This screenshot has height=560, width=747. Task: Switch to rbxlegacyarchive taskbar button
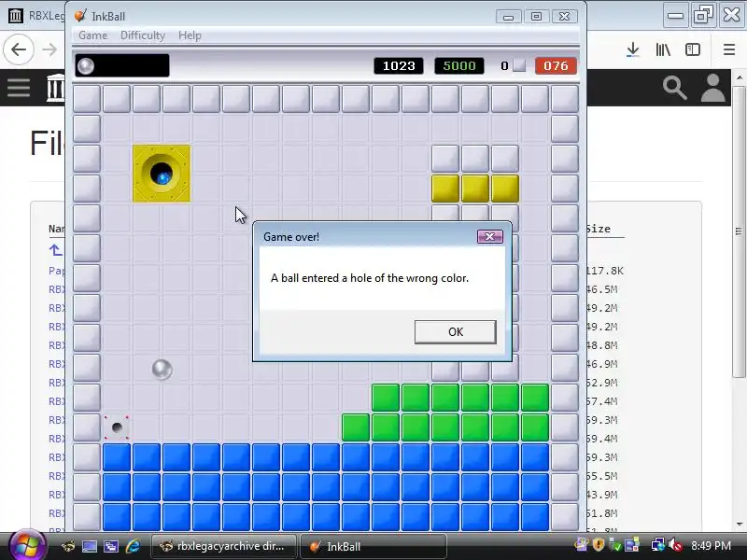[x=223, y=546]
